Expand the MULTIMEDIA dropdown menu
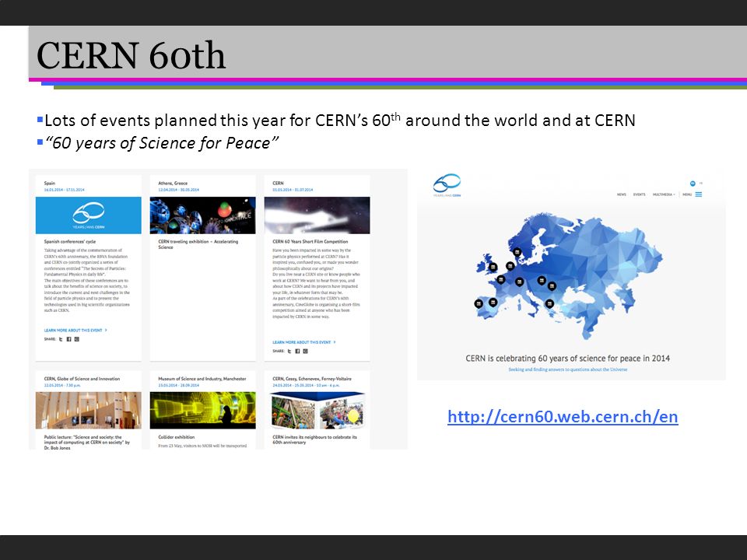747x560 pixels. point(664,194)
